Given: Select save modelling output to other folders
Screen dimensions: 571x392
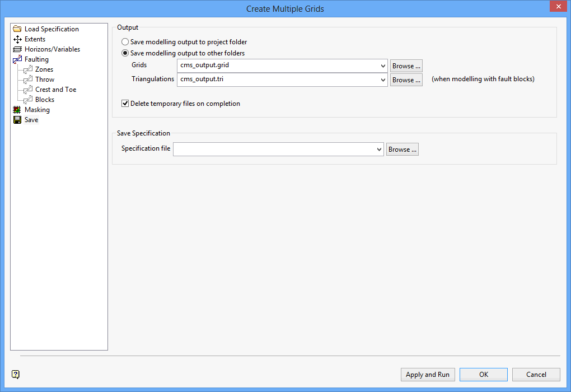Looking at the screenshot, I should tap(124, 53).
